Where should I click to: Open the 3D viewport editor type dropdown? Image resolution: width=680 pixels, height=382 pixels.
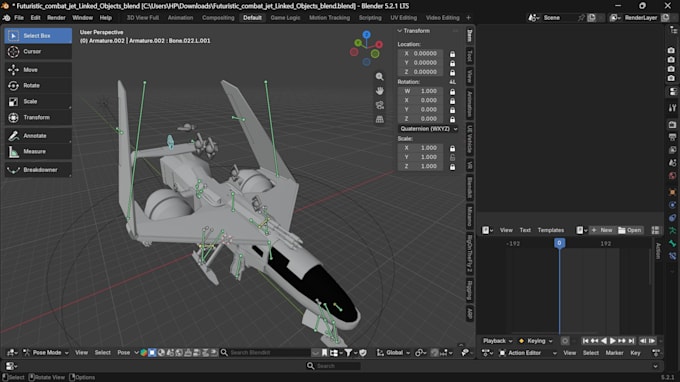(x=12, y=353)
